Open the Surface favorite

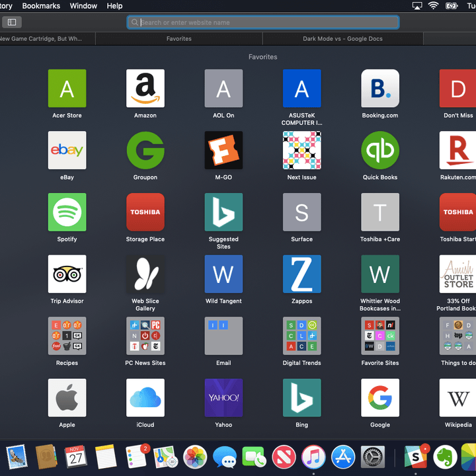tap(301, 212)
